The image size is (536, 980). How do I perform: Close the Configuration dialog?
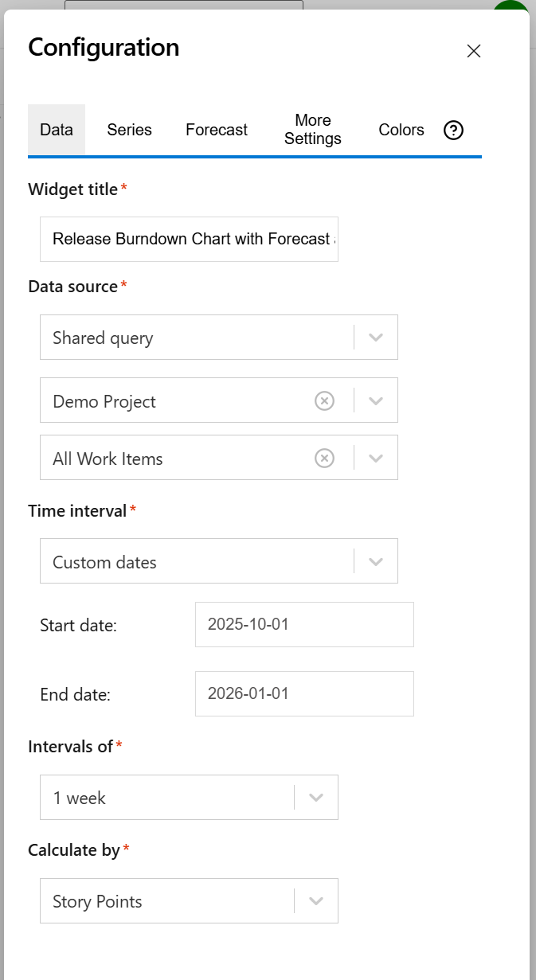click(x=473, y=50)
